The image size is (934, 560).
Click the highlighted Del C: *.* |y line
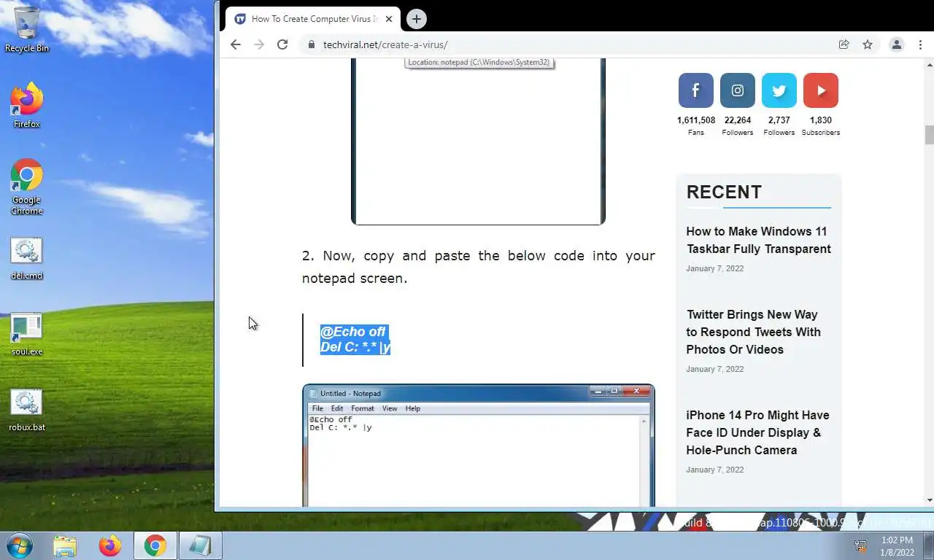(x=355, y=347)
